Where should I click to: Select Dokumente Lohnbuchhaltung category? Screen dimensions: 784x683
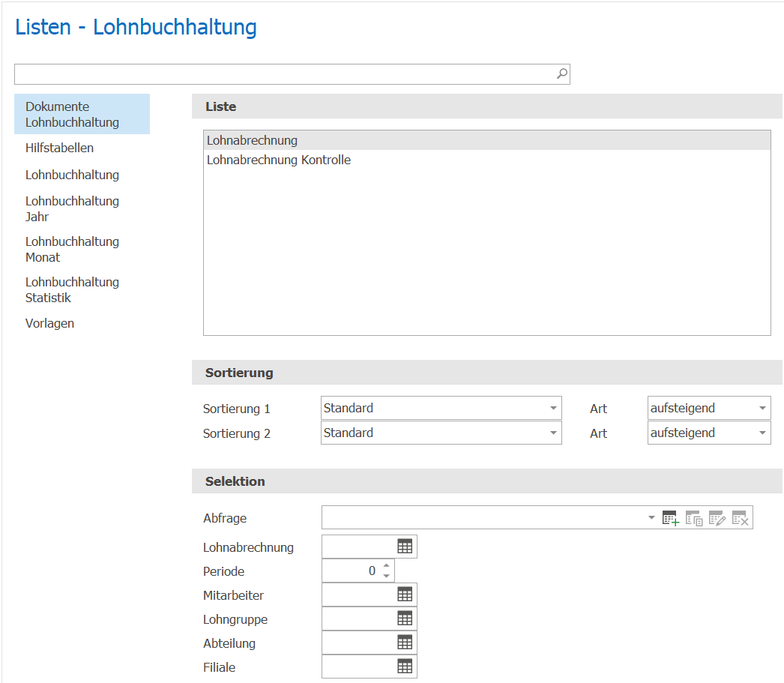coord(82,114)
